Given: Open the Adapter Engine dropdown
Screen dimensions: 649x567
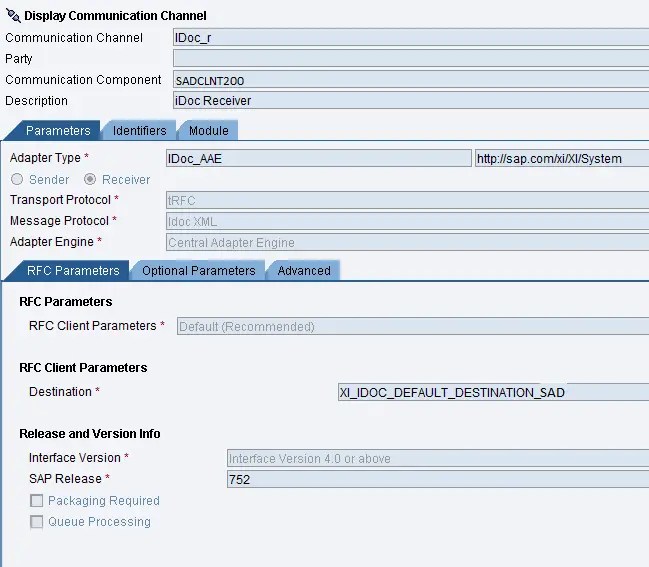Looking at the screenshot, I should point(407,243).
